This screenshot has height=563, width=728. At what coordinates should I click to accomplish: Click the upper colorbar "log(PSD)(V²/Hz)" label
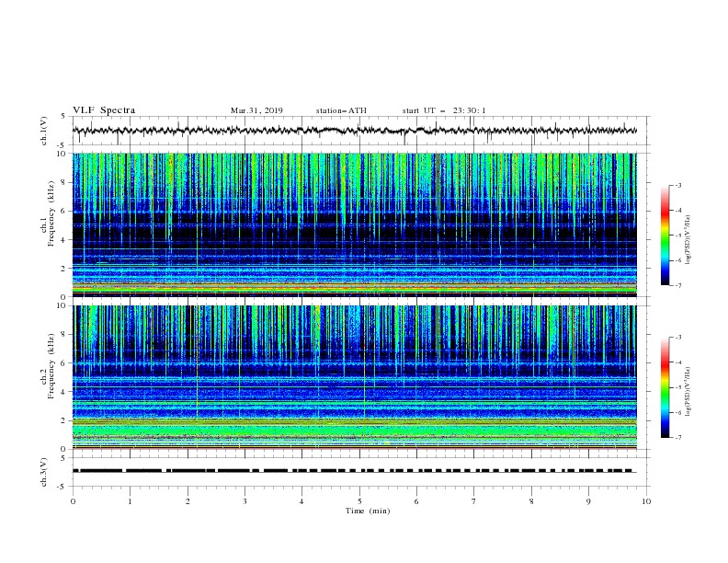(x=688, y=240)
